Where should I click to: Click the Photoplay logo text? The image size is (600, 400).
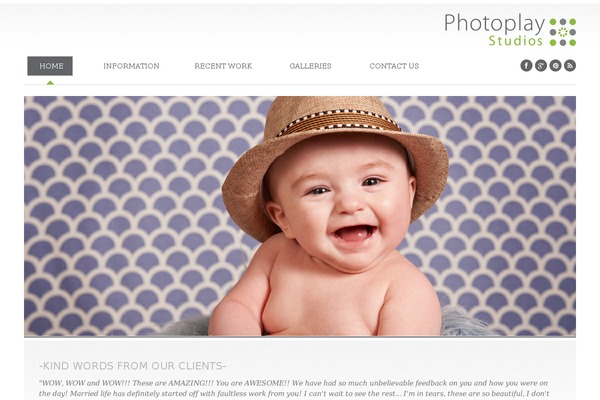pos(494,24)
